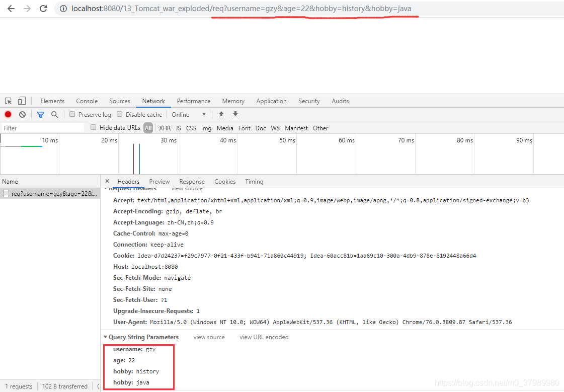Click inside the Filter input field
This screenshot has height=392, width=564.
tap(40, 127)
